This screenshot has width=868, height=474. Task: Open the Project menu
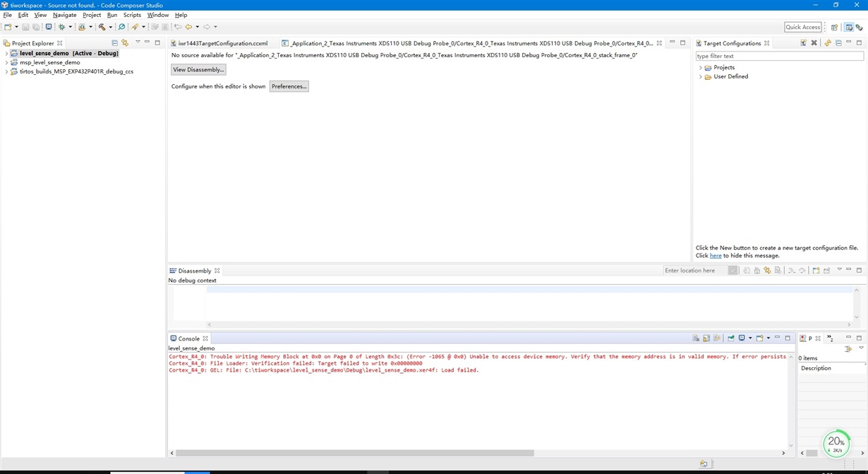coord(92,15)
